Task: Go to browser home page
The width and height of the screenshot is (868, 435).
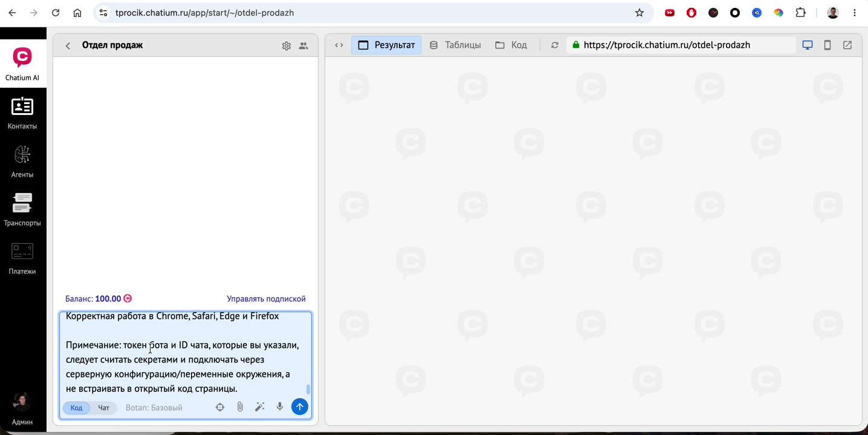Action: [77, 13]
